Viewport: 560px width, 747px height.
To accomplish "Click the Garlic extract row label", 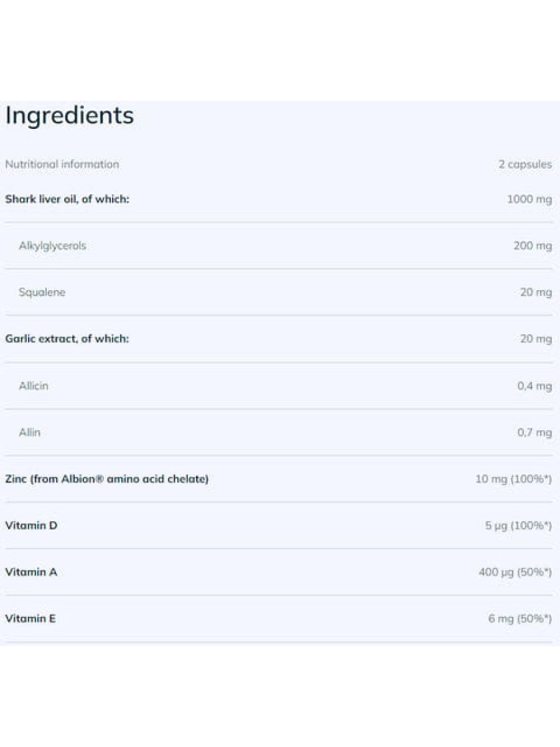I will [x=67, y=339].
